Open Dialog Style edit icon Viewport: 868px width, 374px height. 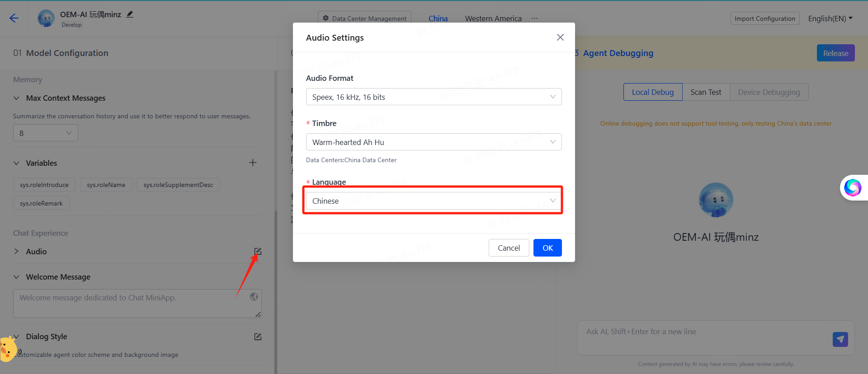258,337
